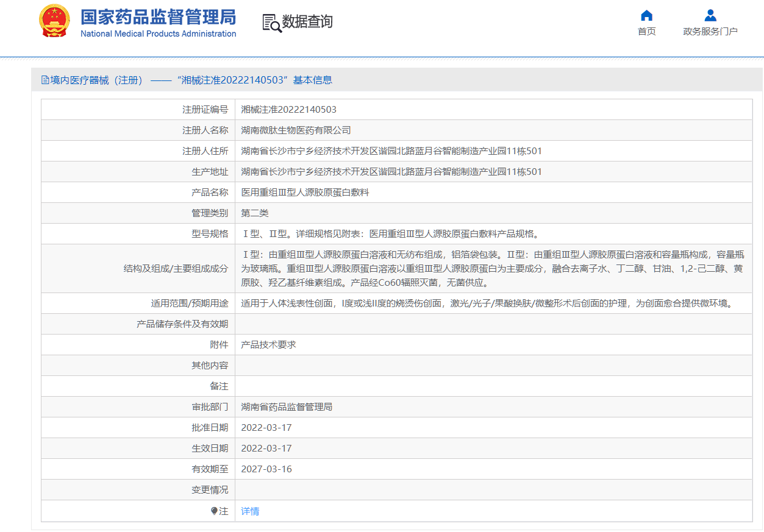Viewport: 764px width, 532px height.
Task: Click the National Medical Products Administration subtitle
Action: 158,34
